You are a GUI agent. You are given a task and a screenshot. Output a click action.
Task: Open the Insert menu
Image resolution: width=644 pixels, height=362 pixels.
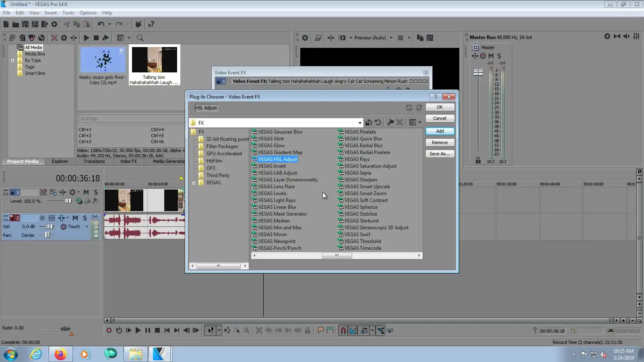(51, 13)
